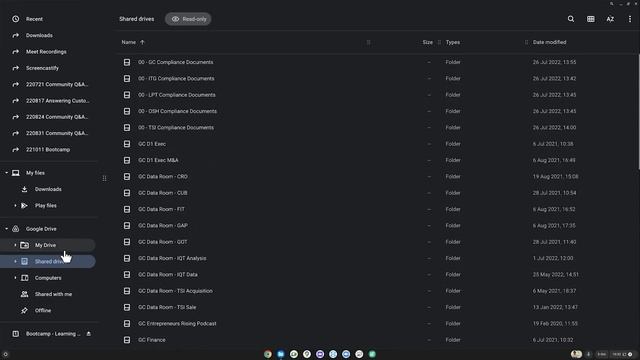Sort by the Name column header
This screenshot has width=640, height=360.
coord(129,42)
